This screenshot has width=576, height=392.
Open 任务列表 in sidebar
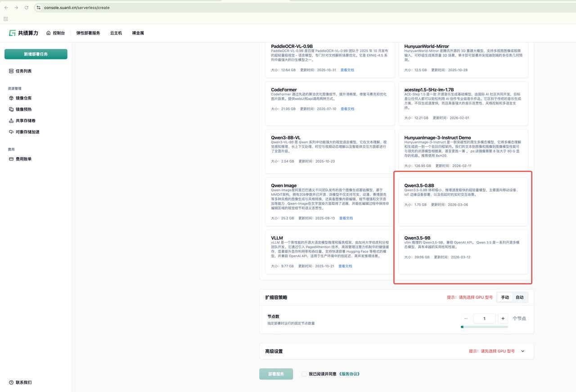click(23, 71)
